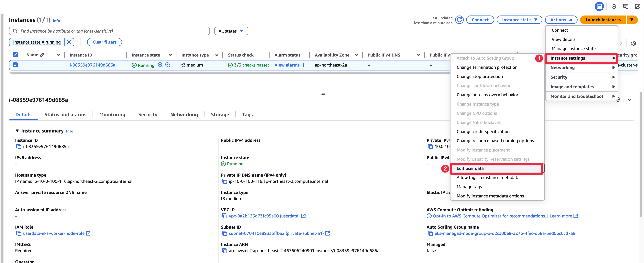The width and height of the screenshot is (644, 263).
Task: Click the refresh instances icon
Action: (459, 20)
